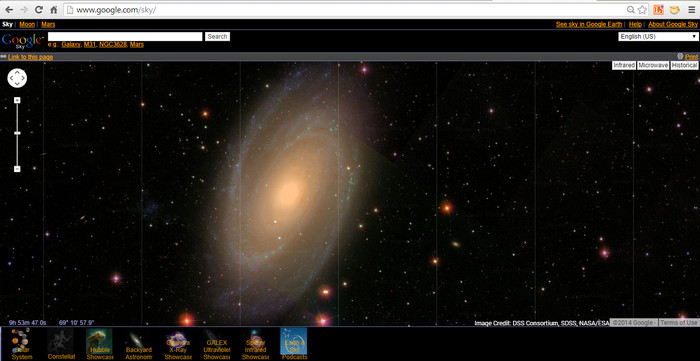Pan the sky map down with the arrow
Viewport: 700px width, 361px height.
point(17,84)
